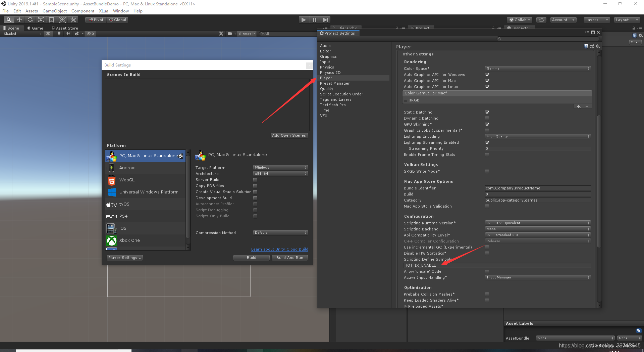Screen dimensions: 644x352
Task: Open the Assets menu
Action: (x=32, y=11)
